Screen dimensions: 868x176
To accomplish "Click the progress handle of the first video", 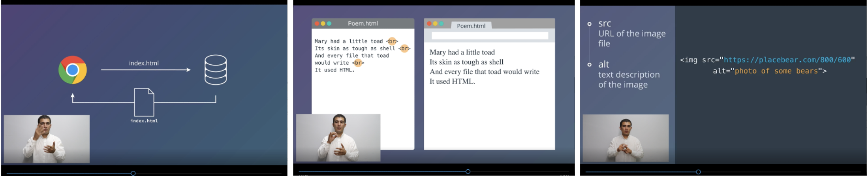I will coord(133,173).
